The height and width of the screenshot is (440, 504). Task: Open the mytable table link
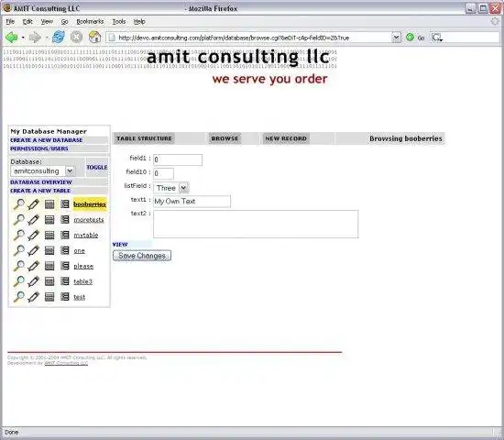click(86, 235)
